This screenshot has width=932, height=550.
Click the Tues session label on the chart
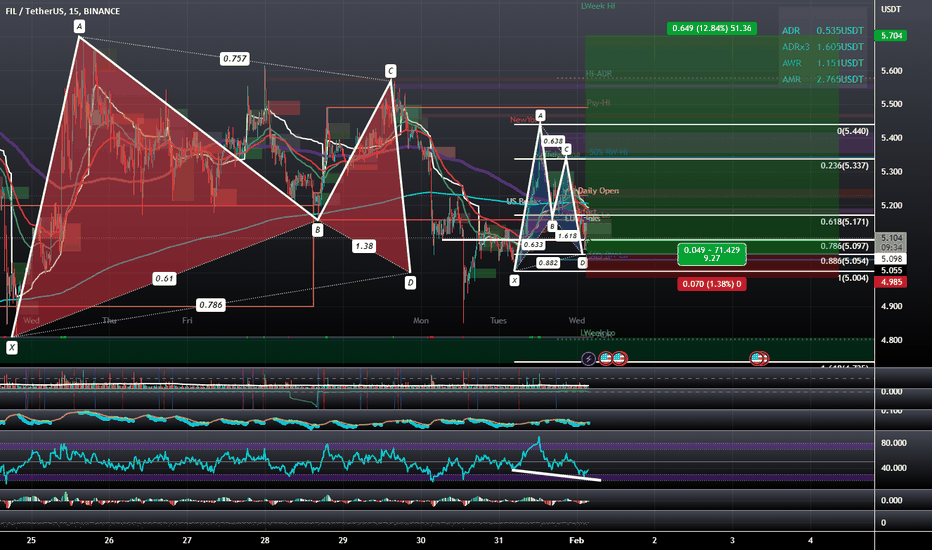tap(498, 320)
